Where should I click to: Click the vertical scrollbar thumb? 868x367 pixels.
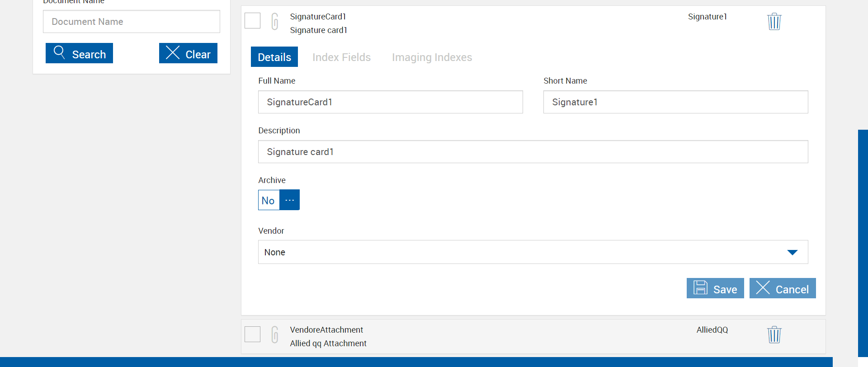pyautogui.click(x=863, y=243)
